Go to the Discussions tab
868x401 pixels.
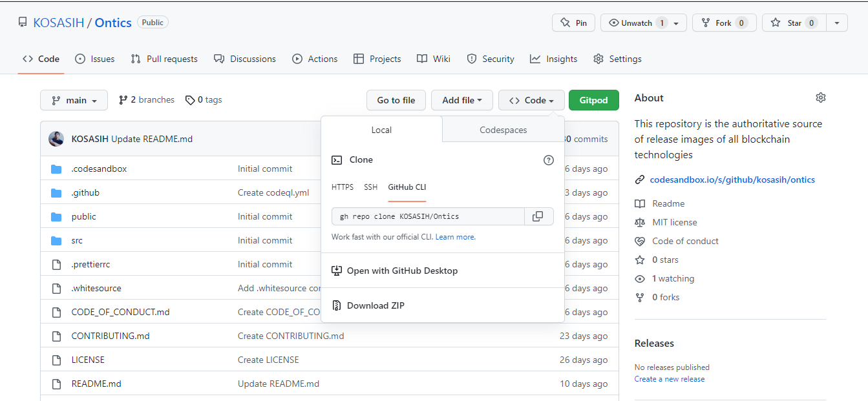click(245, 59)
